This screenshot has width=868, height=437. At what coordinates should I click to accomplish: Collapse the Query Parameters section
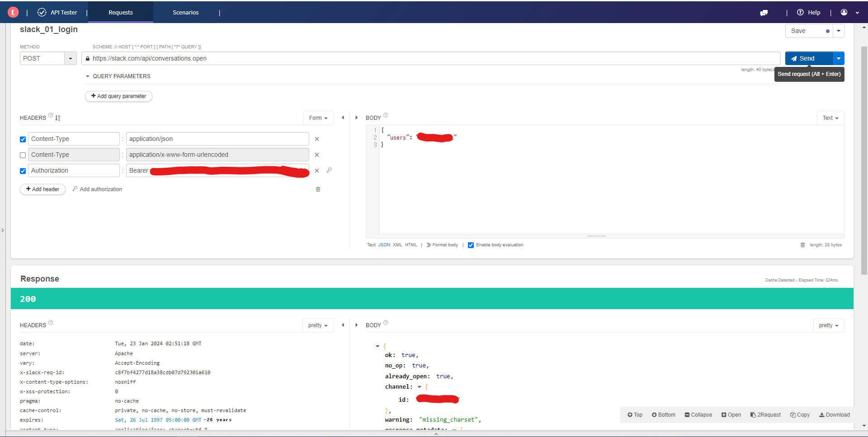point(88,76)
